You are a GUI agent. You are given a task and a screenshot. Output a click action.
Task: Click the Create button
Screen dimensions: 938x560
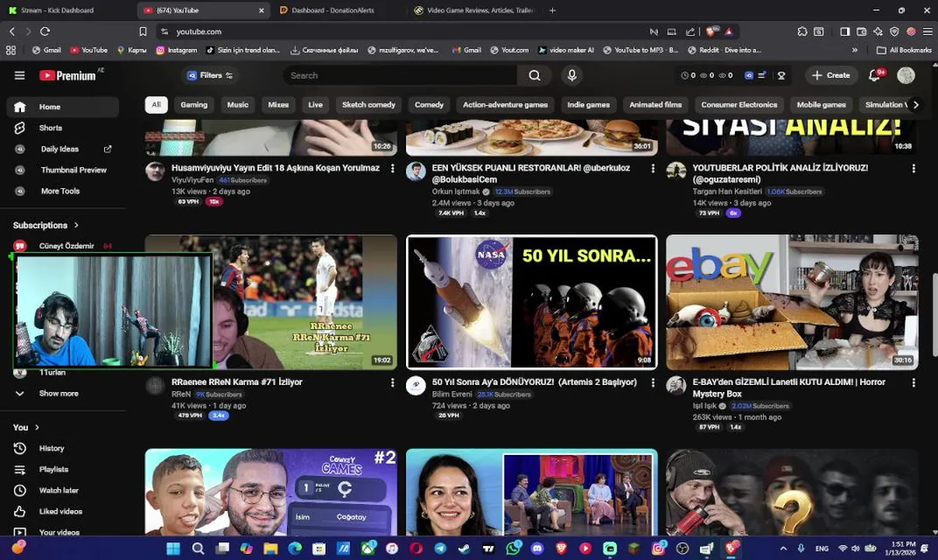831,75
